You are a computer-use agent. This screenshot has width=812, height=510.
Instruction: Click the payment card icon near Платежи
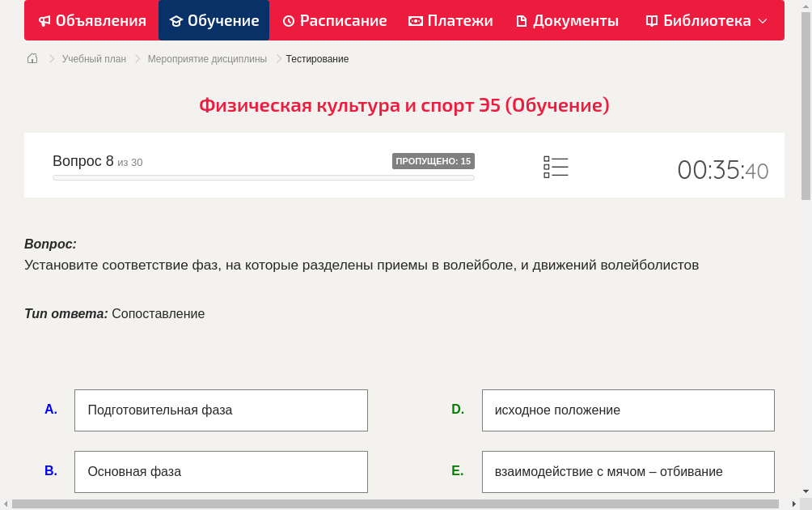(416, 20)
